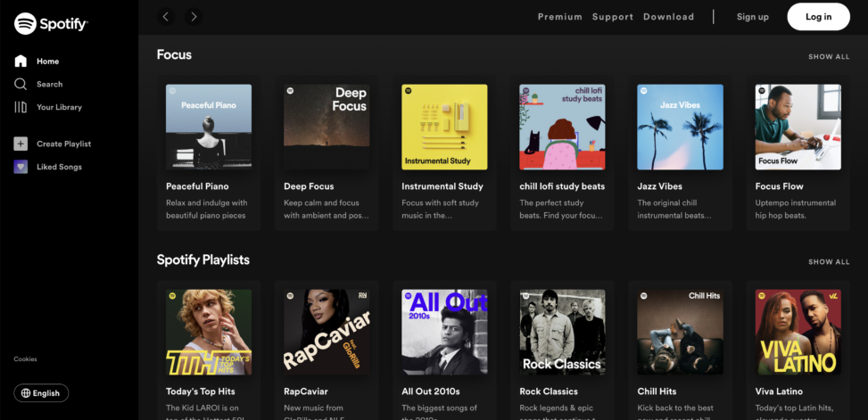This screenshot has width=868, height=420.
Task: Click Sign up
Action: tap(752, 17)
